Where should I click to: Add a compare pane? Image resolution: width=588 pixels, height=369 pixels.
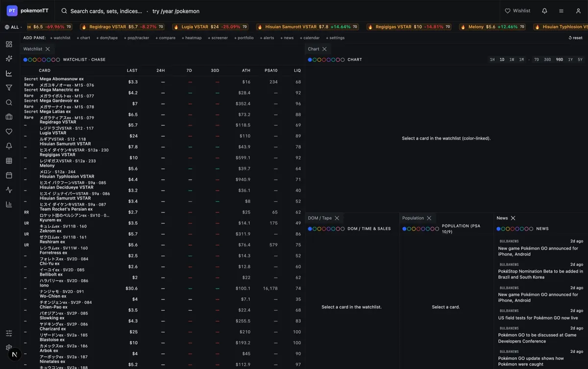point(165,38)
